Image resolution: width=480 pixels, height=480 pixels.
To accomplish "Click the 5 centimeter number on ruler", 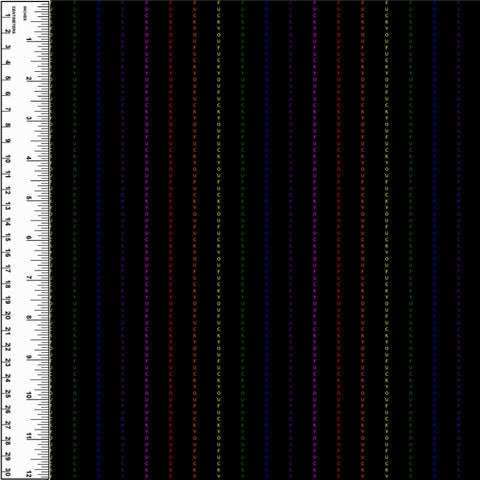I will click(7, 79).
